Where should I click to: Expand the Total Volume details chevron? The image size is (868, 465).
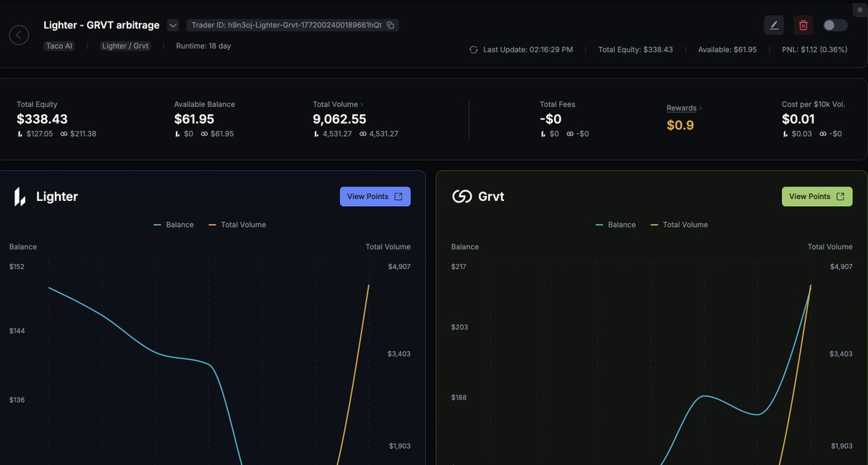[x=362, y=104]
